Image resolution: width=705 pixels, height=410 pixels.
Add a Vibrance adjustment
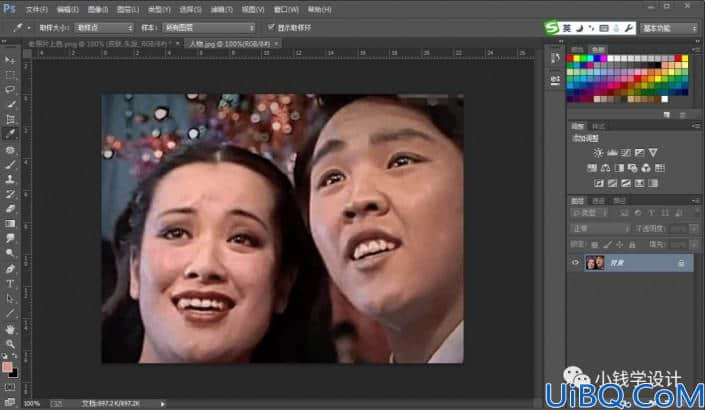click(653, 153)
